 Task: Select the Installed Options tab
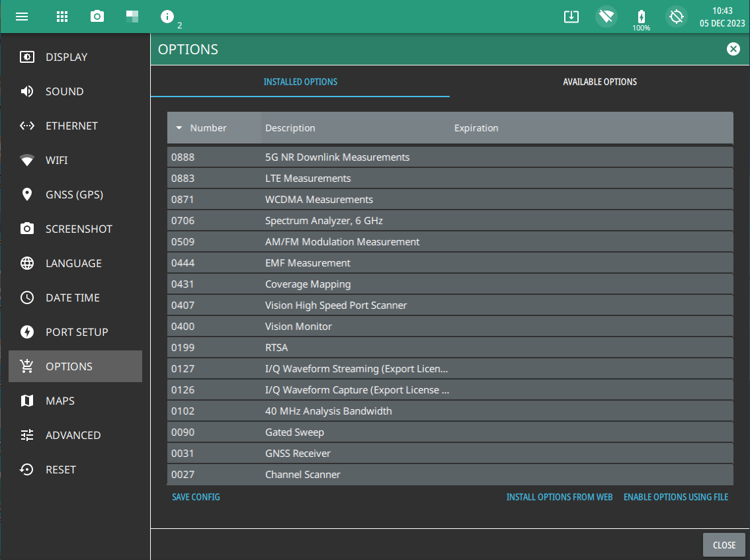[x=300, y=82]
